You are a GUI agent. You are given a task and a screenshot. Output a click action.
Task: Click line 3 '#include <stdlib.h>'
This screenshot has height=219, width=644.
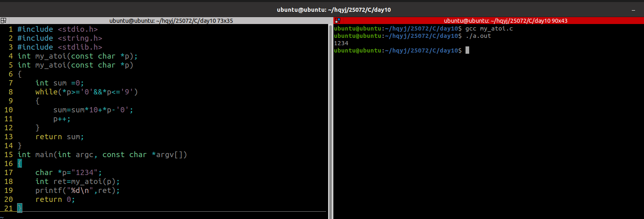60,47
